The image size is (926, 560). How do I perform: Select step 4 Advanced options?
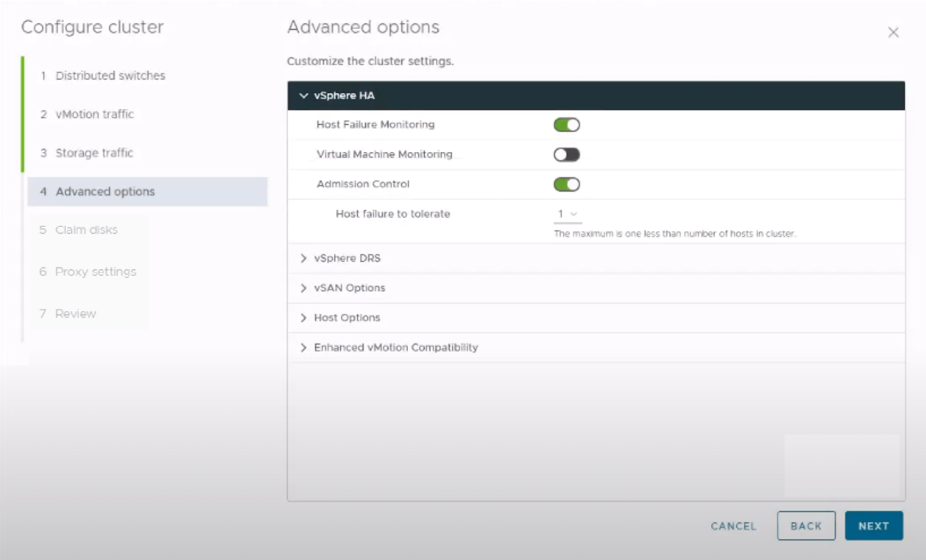pos(147,192)
